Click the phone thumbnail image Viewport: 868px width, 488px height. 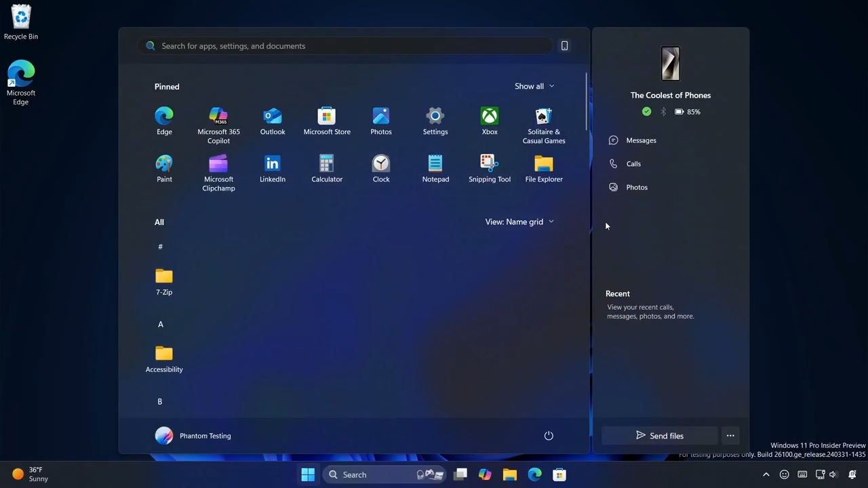pos(671,64)
